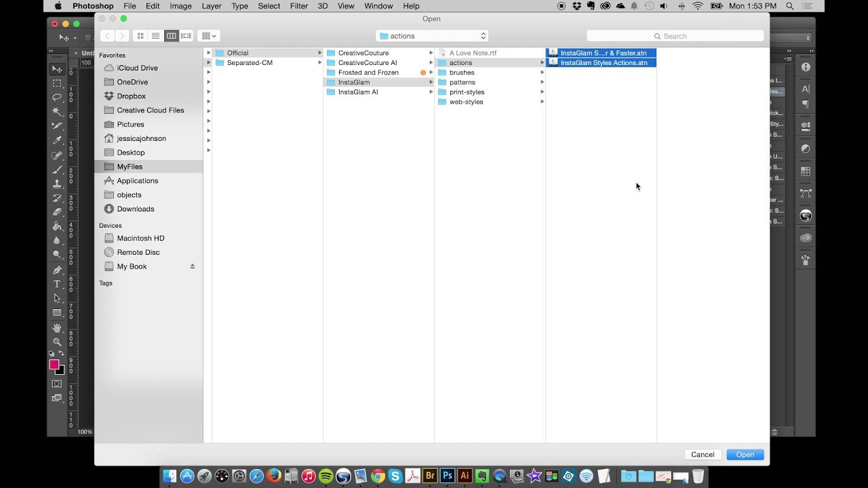Click the Cancel button

click(703, 455)
